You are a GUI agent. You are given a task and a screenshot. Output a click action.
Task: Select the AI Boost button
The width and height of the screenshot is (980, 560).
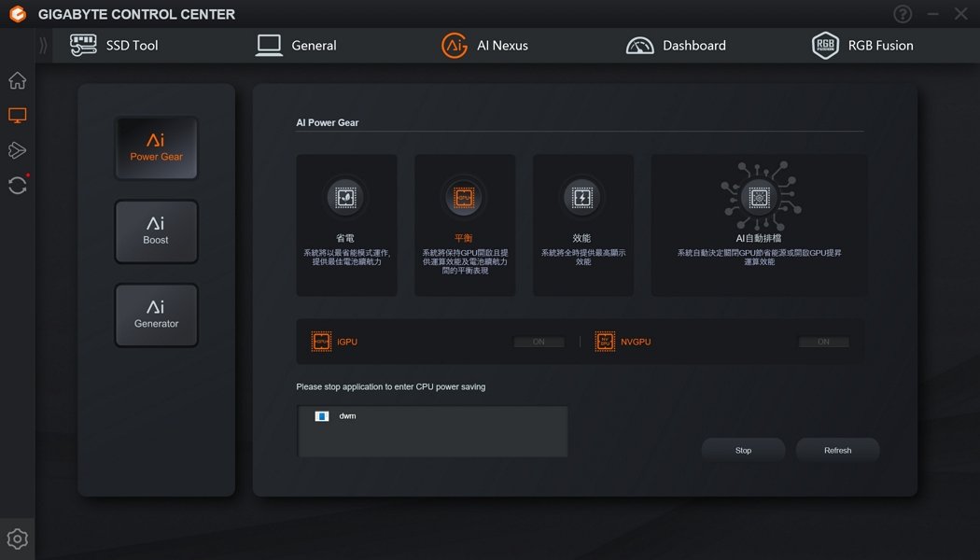pyautogui.click(x=156, y=231)
